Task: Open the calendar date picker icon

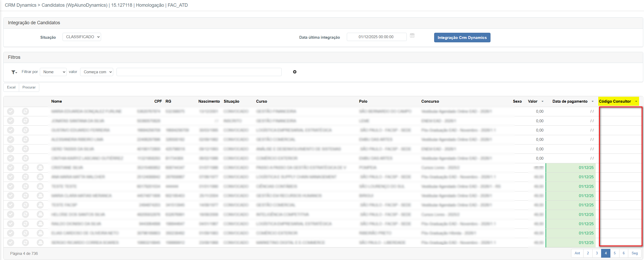Action: pyautogui.click(x=412, y=36)
